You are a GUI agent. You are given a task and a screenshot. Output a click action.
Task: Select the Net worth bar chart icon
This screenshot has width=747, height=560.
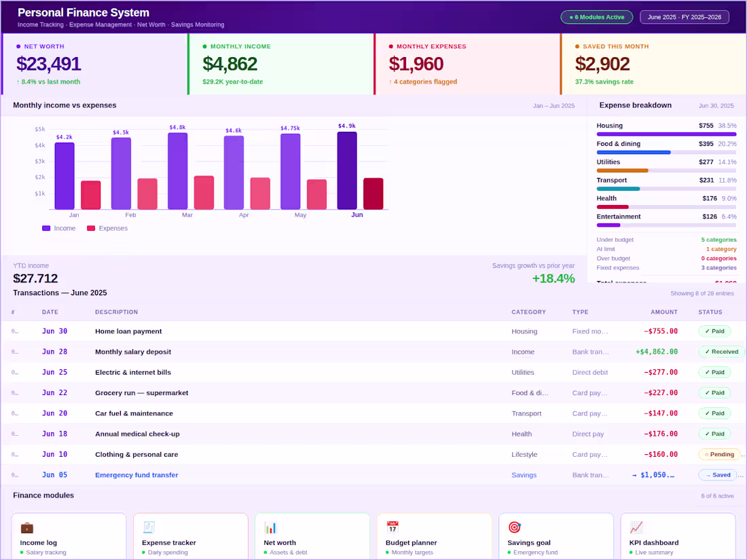click(x=270, y=527)
